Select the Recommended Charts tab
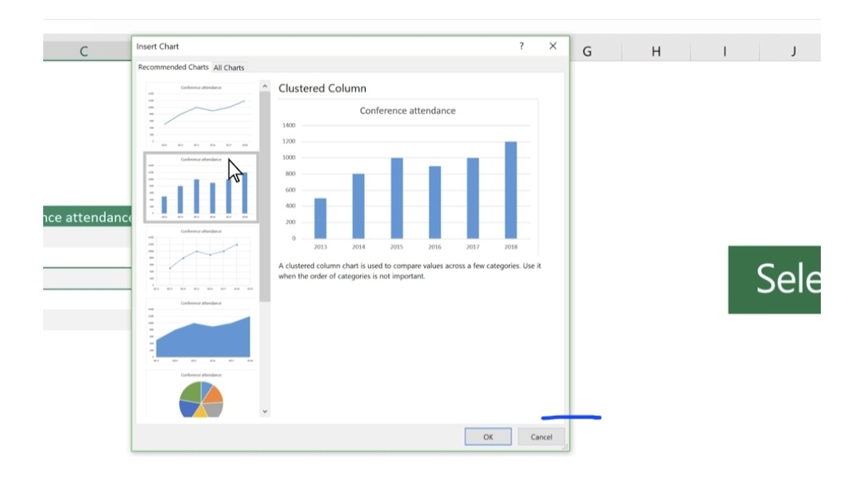 (173, 67)
